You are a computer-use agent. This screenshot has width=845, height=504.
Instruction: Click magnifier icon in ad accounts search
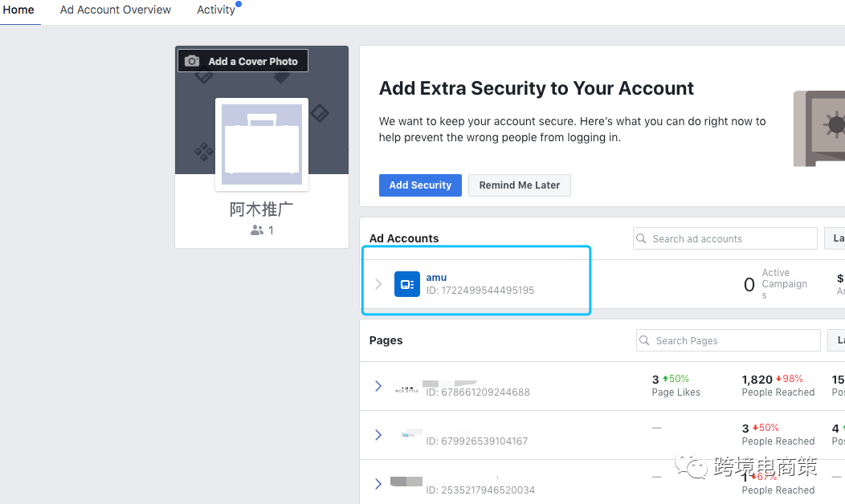[641, 238]
